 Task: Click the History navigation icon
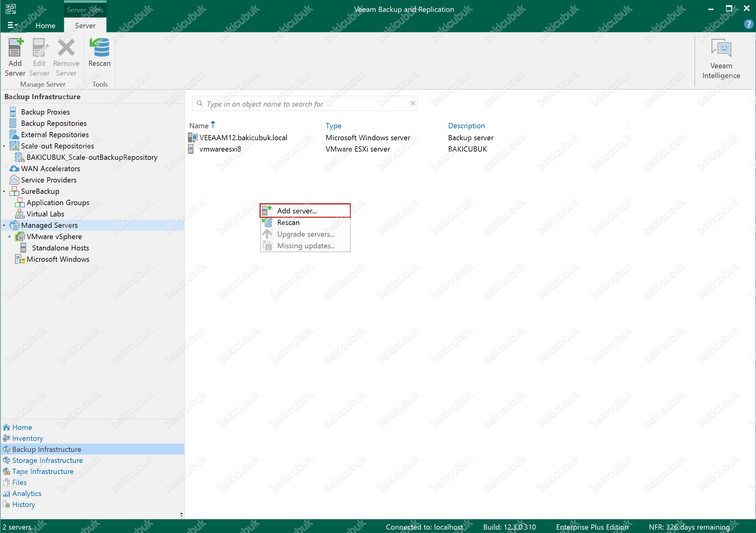point(6,504)
